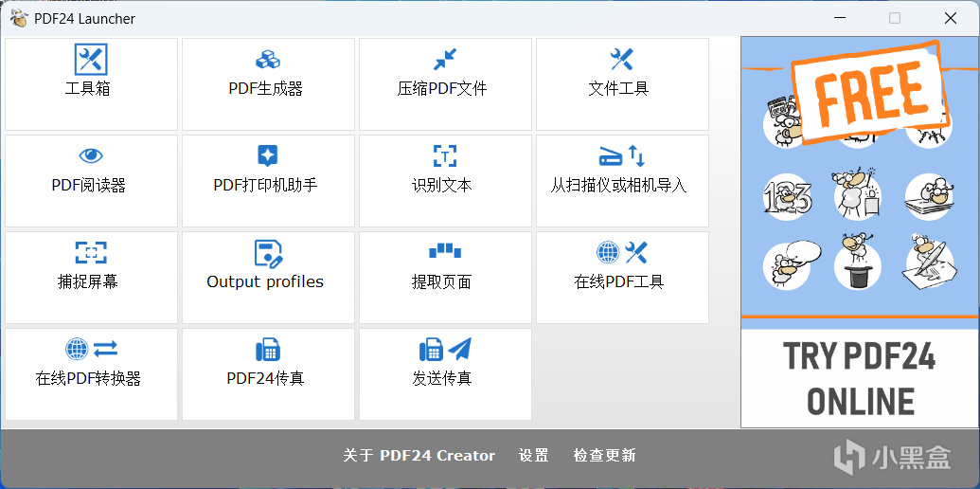This screenshot has width=980, height=489.
Task: Click 检查更新 check for updates link
Action: [x=604, y=456]
